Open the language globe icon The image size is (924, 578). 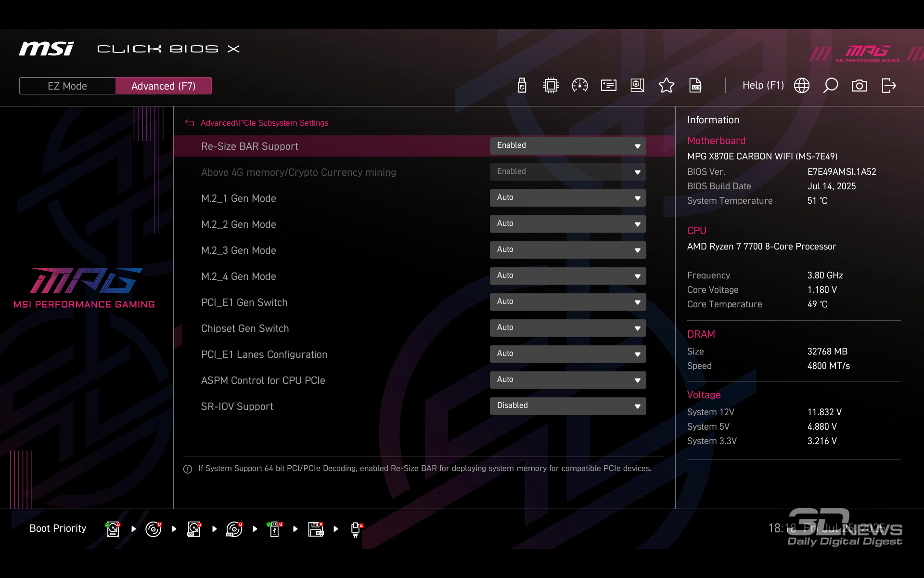click(802, 86)
